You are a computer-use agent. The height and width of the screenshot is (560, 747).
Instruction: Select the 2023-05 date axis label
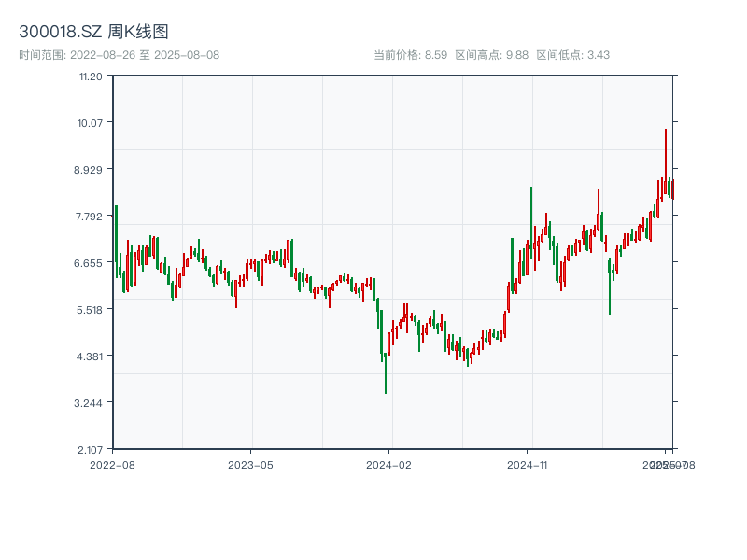[x=250, y=464]
